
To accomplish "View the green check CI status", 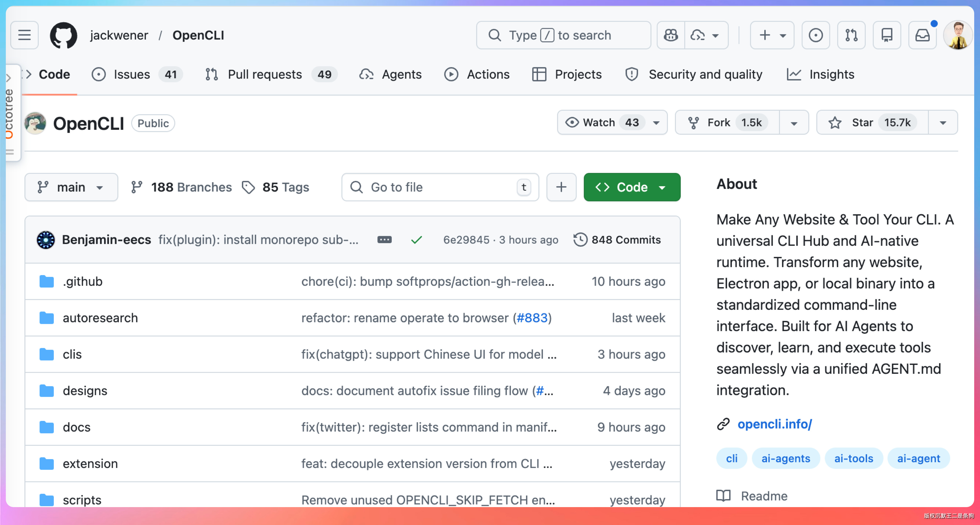I will coord(417,240).
